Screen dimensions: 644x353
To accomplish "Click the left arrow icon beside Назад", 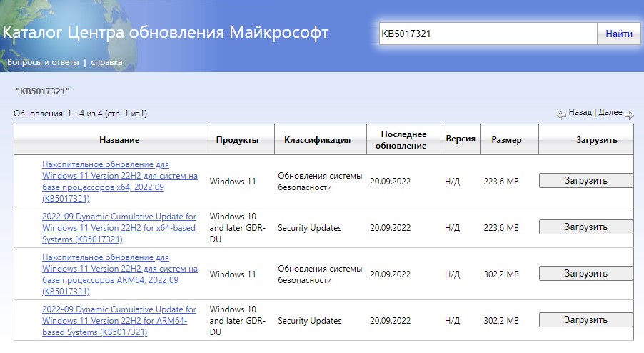I will pyautogui.click(x=561, y=116).
